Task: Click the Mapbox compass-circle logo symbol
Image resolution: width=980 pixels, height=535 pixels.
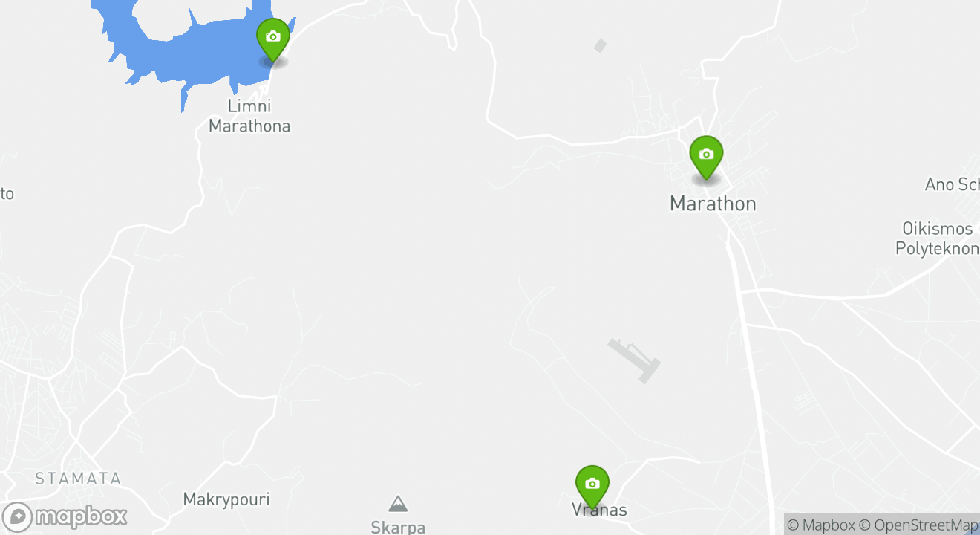Action: 17,516
